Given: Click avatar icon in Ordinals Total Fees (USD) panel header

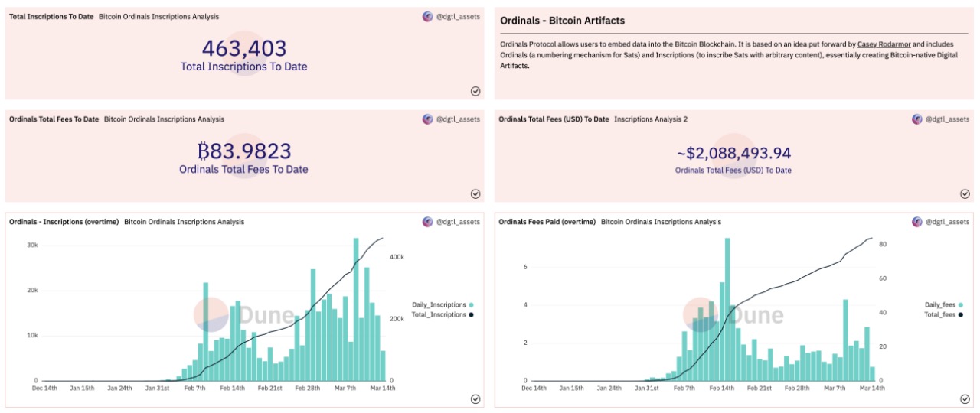Looking at the screenshot, I should tap(917, 119).
